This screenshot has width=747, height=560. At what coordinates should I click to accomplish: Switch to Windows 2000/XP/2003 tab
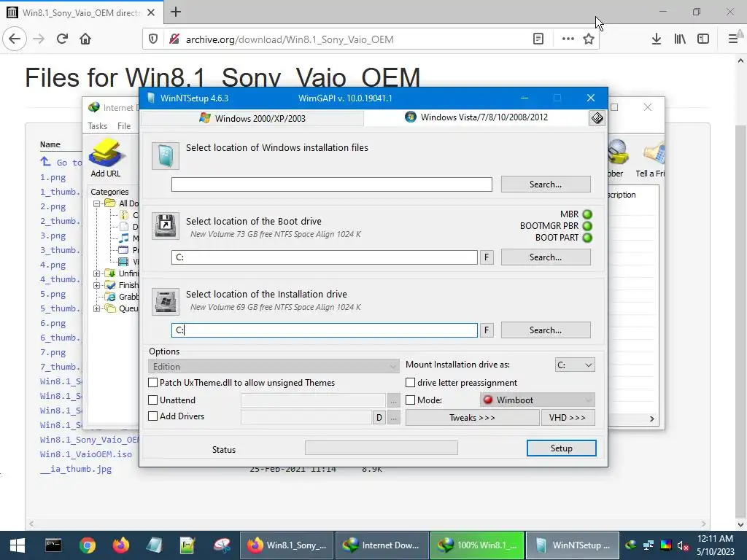(x=252, y=118)
